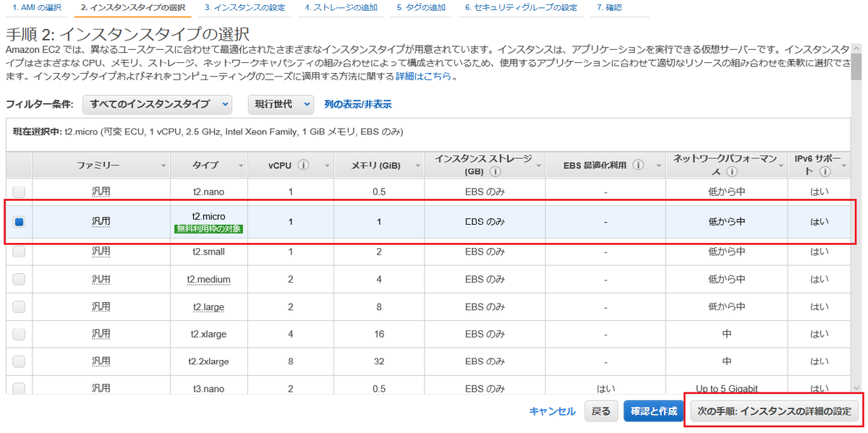
Task: Click 次の手順: インスタンスの詳細の設定 button
Action: (x=775, y=411)
